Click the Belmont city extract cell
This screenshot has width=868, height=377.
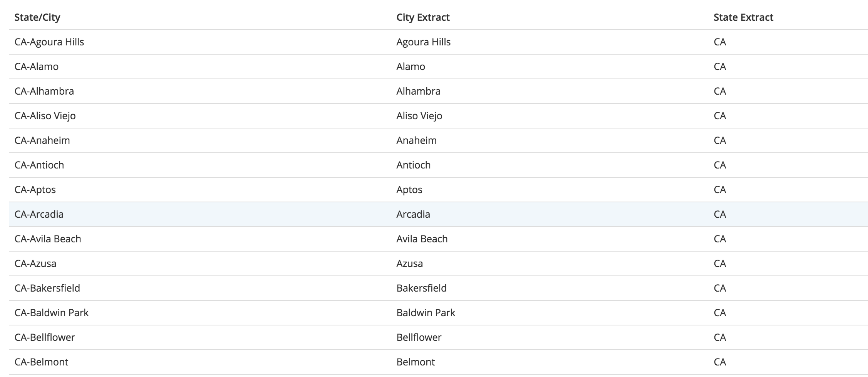[416, 362]
